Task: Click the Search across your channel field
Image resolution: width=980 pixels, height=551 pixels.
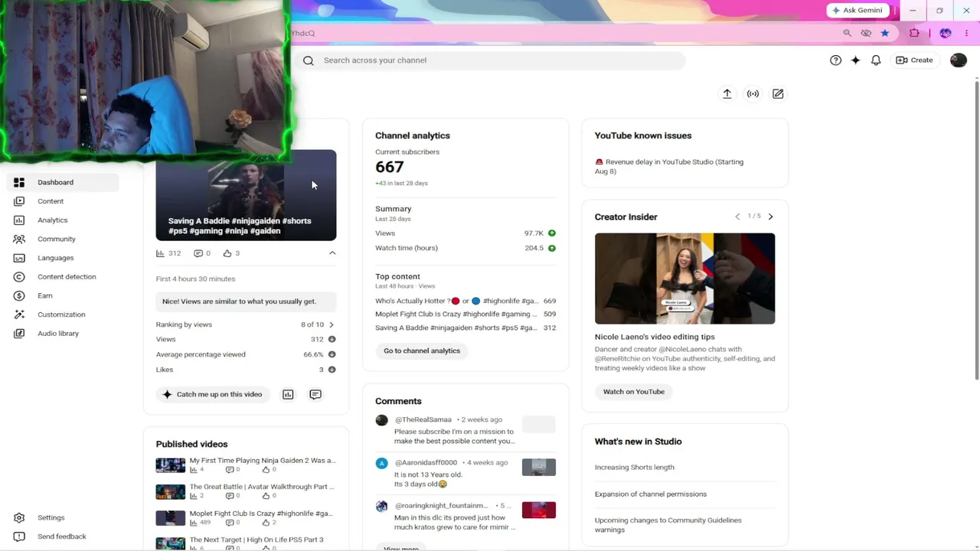Action: coord(490,60)
